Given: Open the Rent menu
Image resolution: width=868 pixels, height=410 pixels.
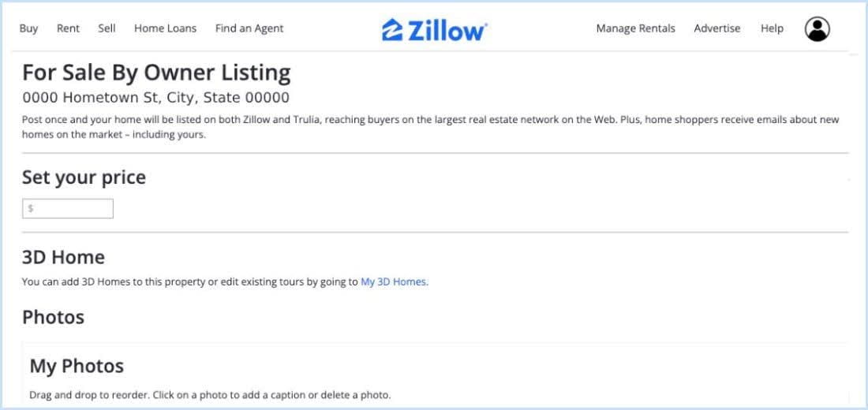Looking at the screenshot, I should pyautogui.click(x=68, y=28).
